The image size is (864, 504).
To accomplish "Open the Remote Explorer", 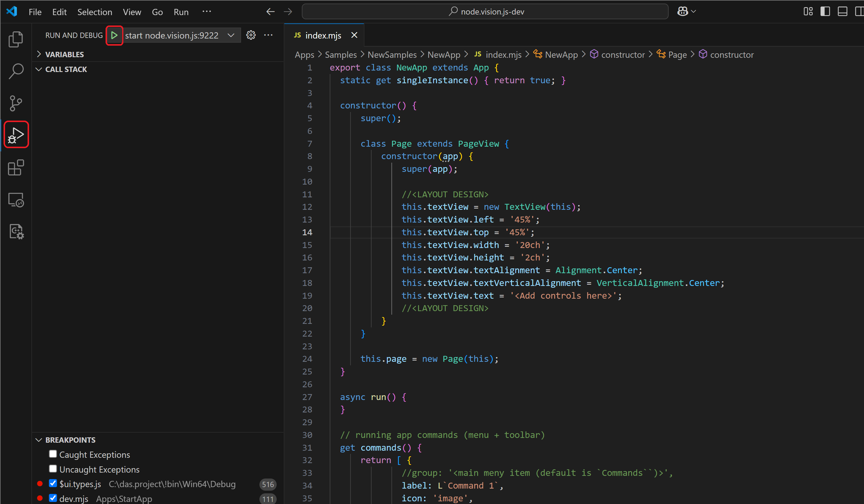I will tap(16, 200).
